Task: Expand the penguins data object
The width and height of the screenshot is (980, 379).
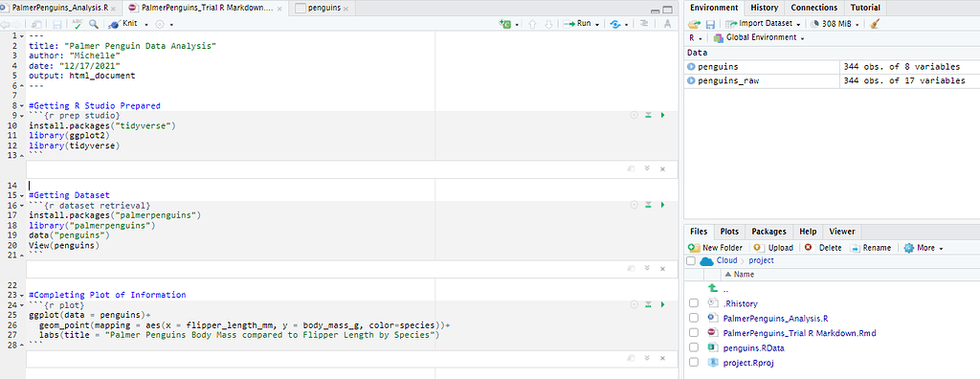Action: click(691, 66)
